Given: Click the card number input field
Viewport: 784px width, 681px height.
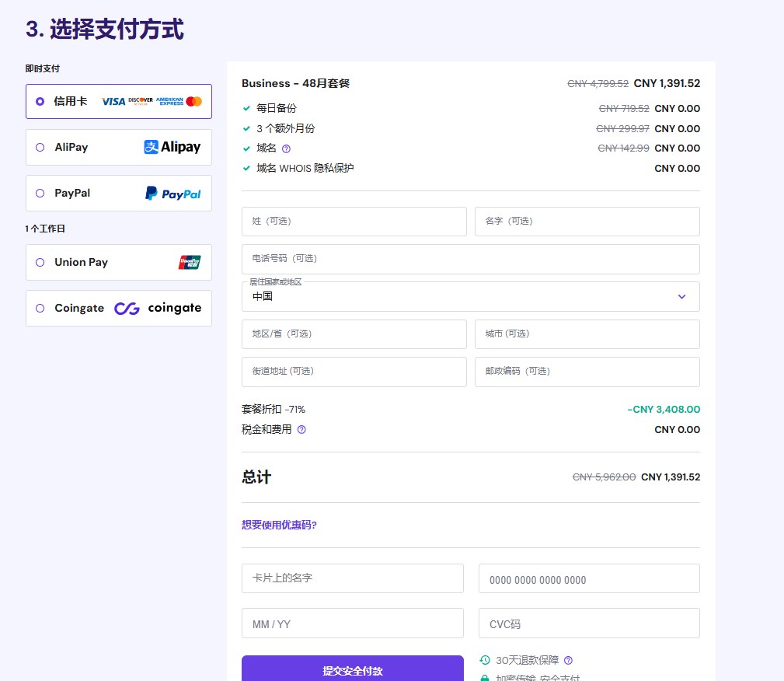Looking at the screenshot, I should (x=588, y=579).
